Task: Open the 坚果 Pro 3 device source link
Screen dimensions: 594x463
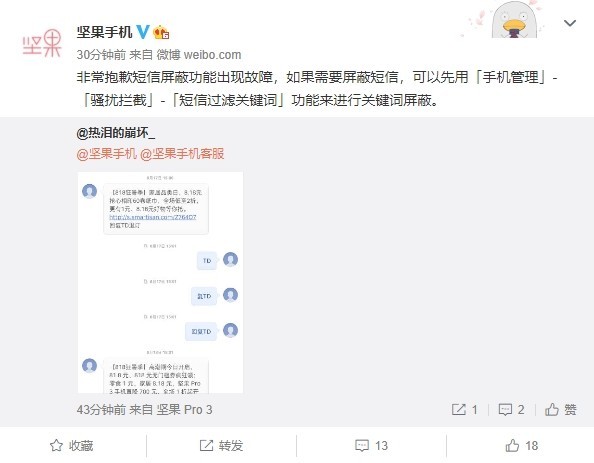Action: click(184, 410)
